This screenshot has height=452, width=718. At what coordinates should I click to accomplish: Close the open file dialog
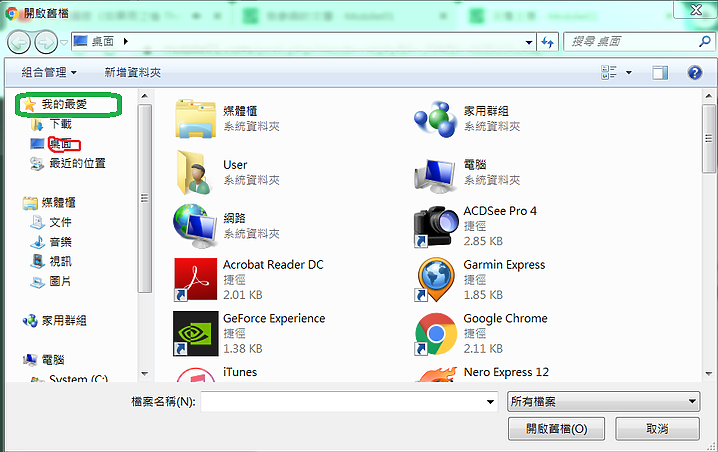coord(696,9)
